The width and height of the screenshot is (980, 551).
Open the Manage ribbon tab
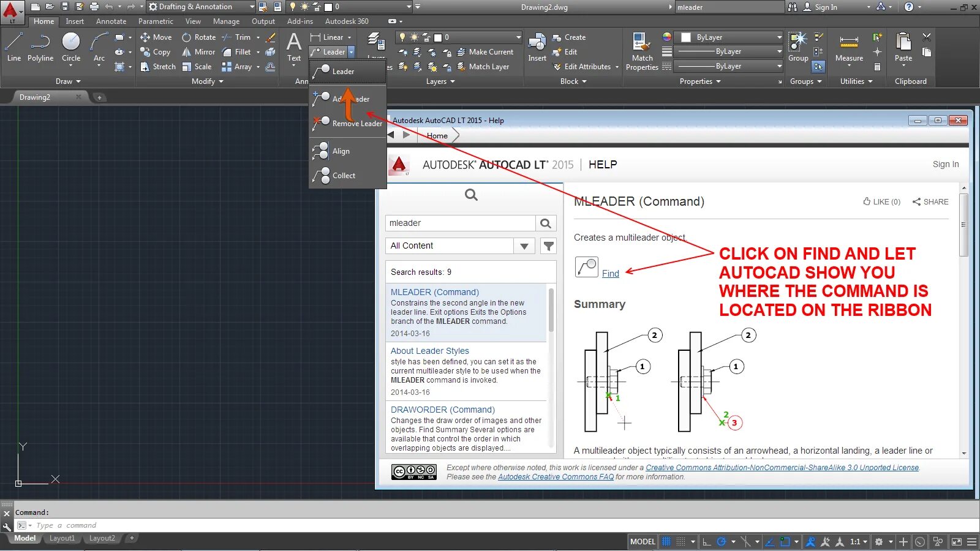(x=226, y=21)
